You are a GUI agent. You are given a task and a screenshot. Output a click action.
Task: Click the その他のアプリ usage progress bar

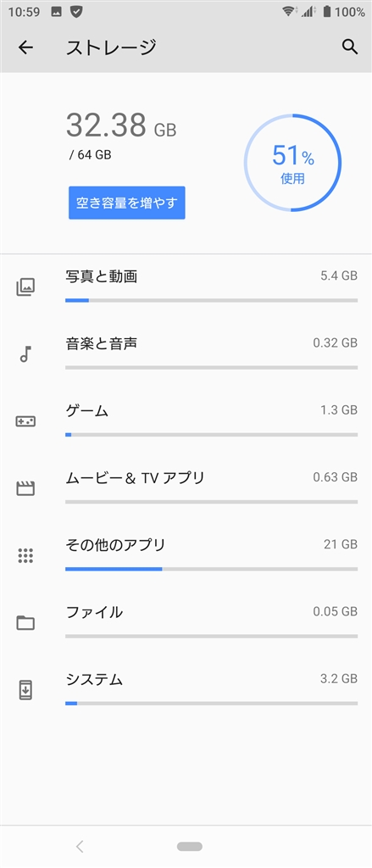212,569
